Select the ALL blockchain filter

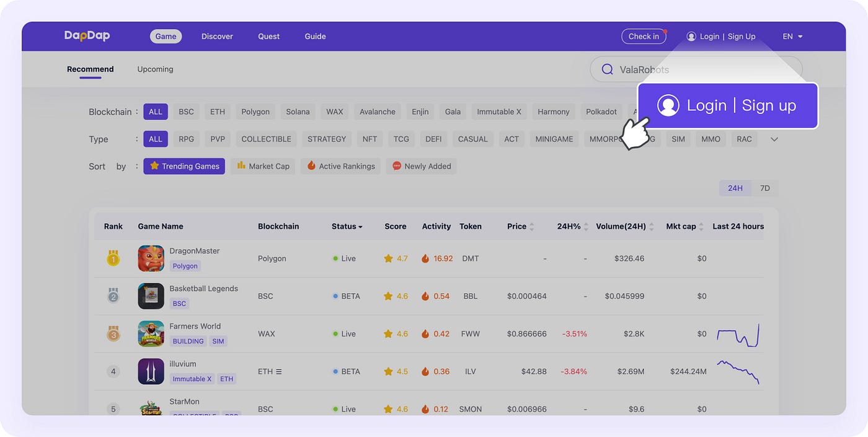click(x=156, y=112)
